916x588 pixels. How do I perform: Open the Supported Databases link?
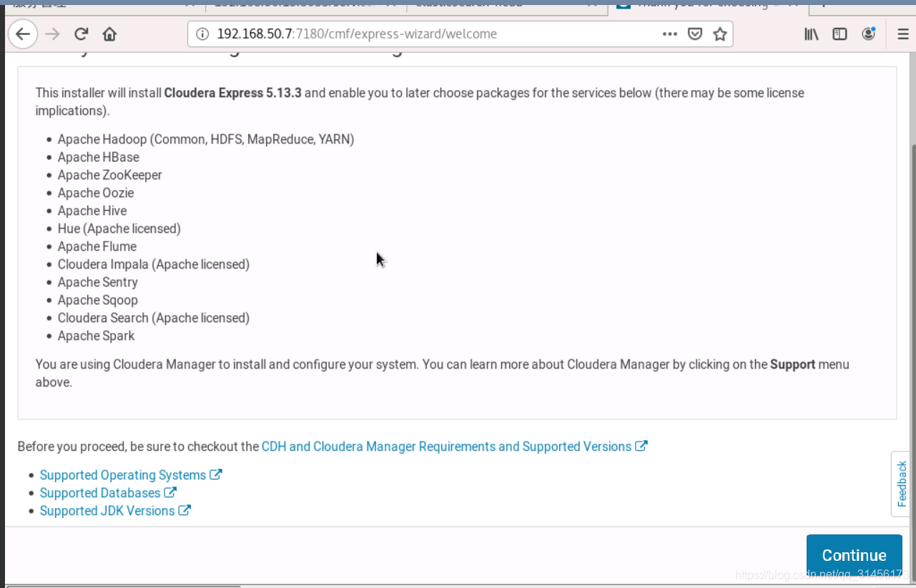108,493
